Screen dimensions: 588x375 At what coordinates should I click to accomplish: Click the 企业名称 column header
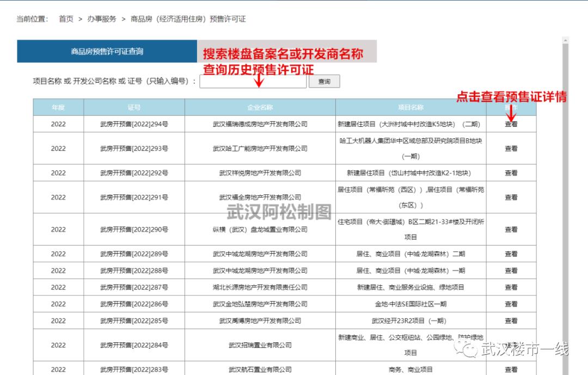(x=260, y=107)
